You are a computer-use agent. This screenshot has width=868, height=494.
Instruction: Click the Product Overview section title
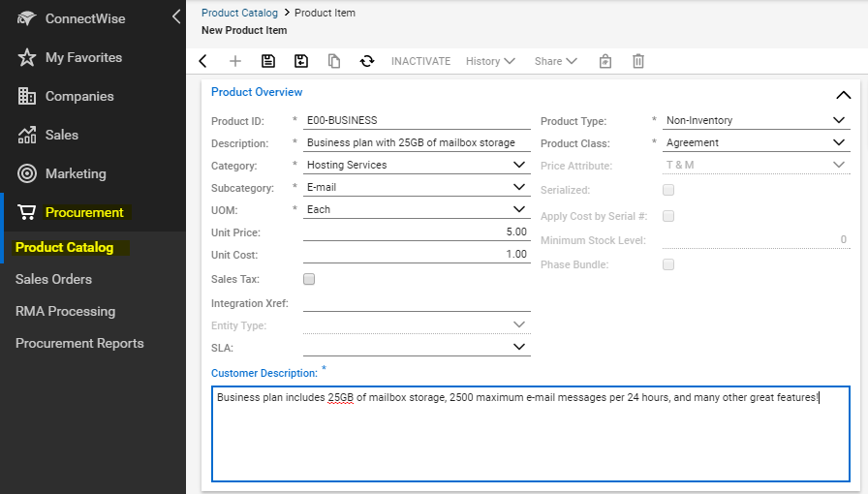pos(257,92)
